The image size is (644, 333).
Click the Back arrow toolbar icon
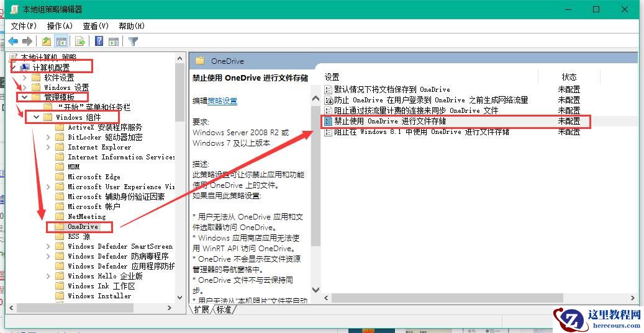tap(14, 41)
